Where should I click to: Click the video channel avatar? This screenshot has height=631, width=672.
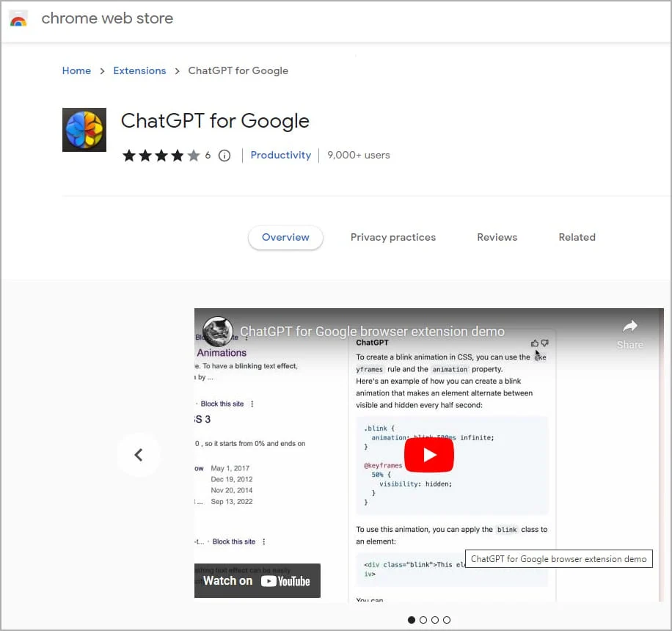pyautogui.click(x=218, y=332)
